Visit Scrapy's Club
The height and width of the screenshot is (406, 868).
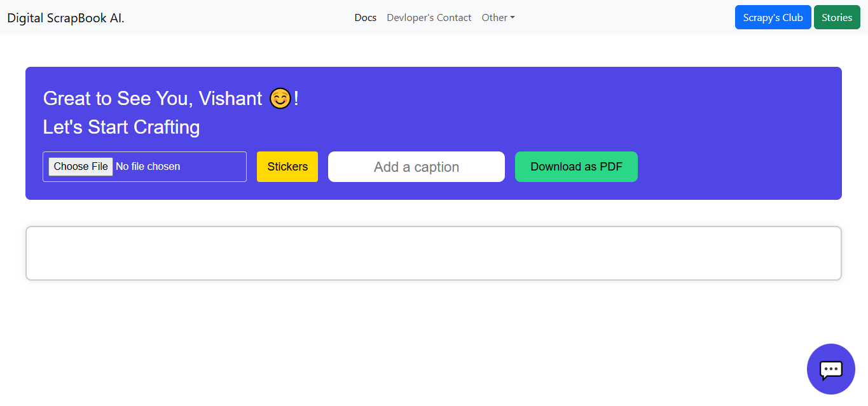click(x=773, y=18)
